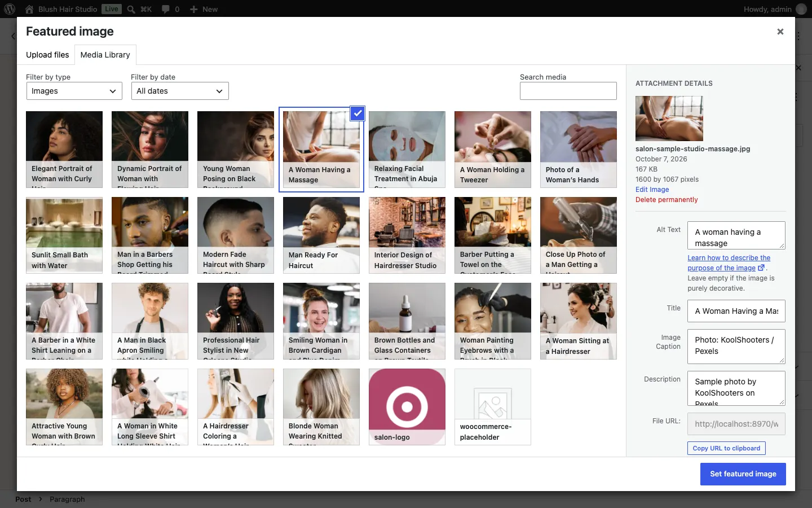Select the salon-logo image
812x508 pixels.
pos(407,407)
